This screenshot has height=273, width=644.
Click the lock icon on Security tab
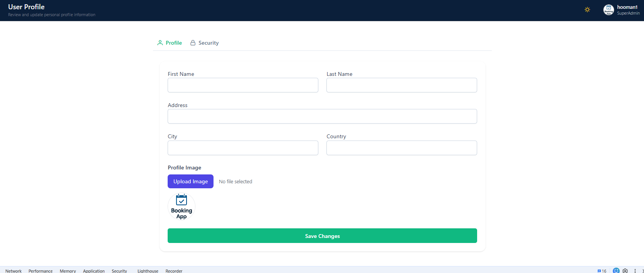tap(193, 43)
